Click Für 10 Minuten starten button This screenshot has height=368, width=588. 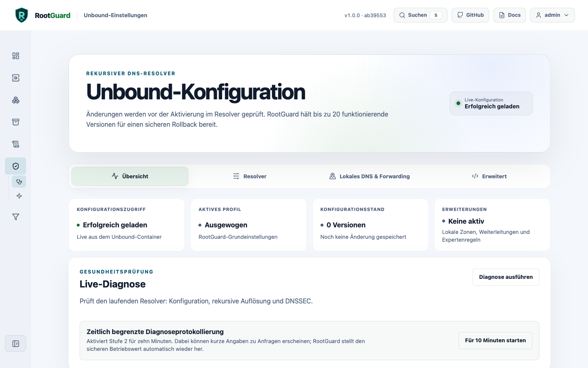(x=495, y=341)
